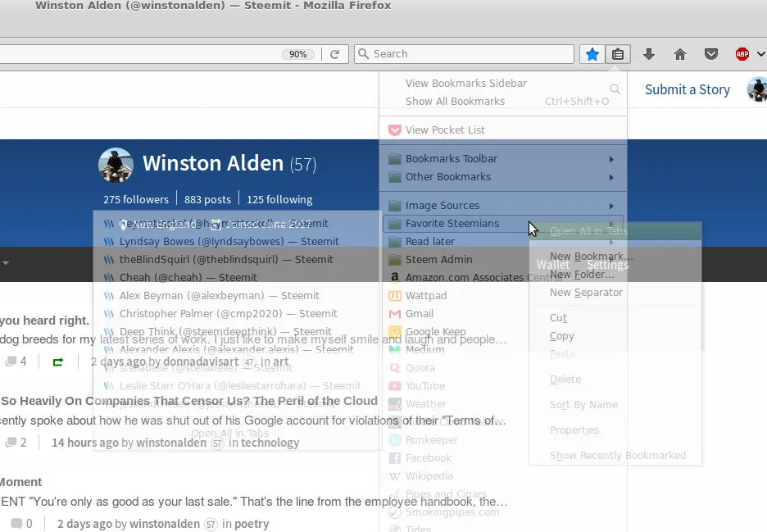Click the green resteem icon

57,362
